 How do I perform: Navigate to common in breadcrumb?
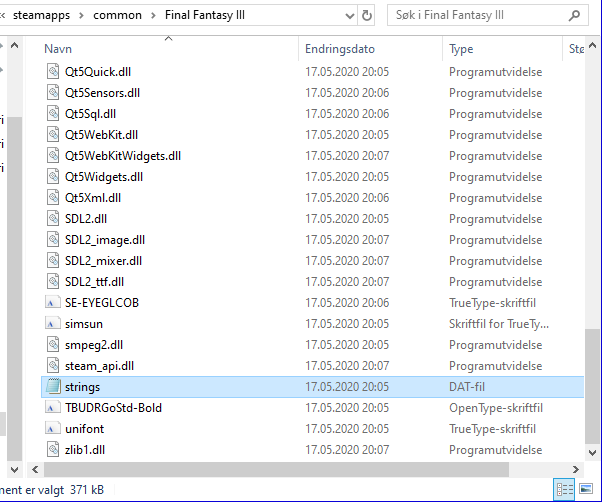pos(117,15)
